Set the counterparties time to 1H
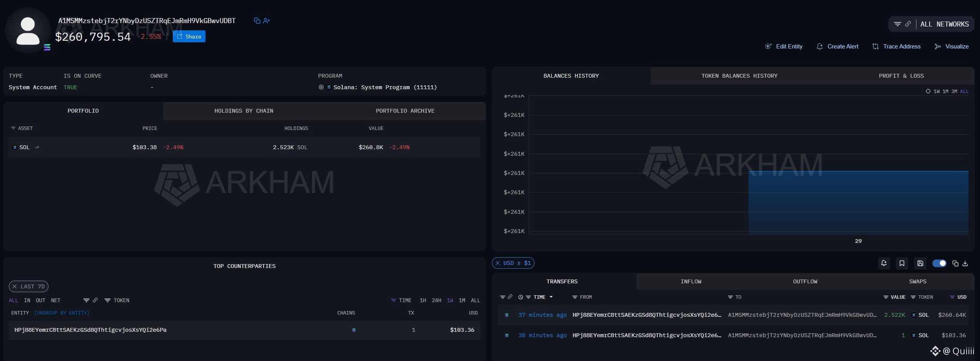The width and height of the screenshot is (980, 361). pyautogui.click(x=423, y=300)
